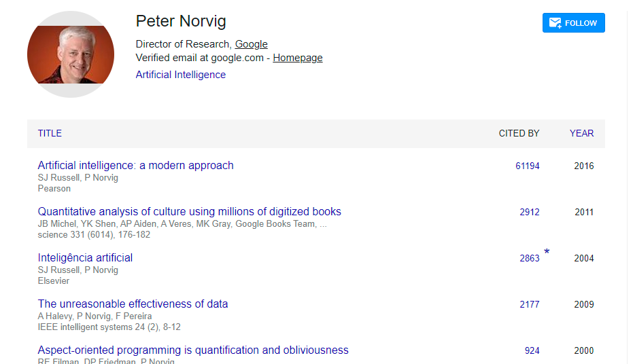Open 'Quantitative analysis of culture' paper
Viewport: 633px width, 364px height.
pos(190,211)
